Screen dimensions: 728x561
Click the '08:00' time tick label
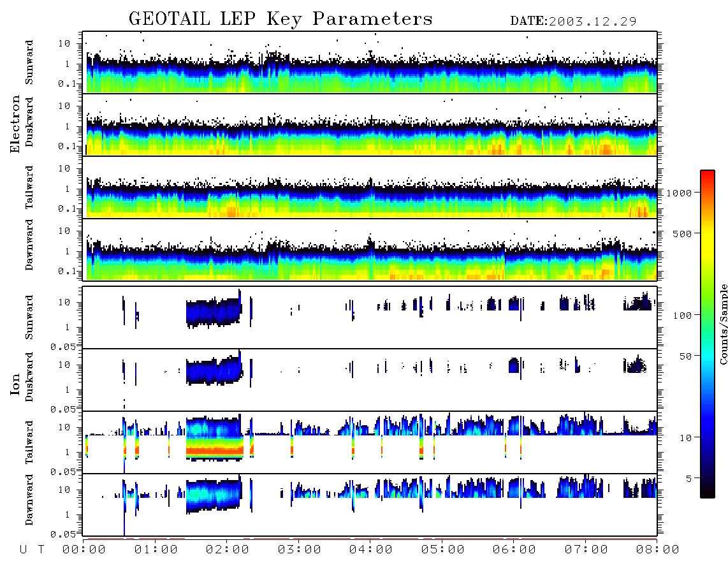[x=658, y=550]
